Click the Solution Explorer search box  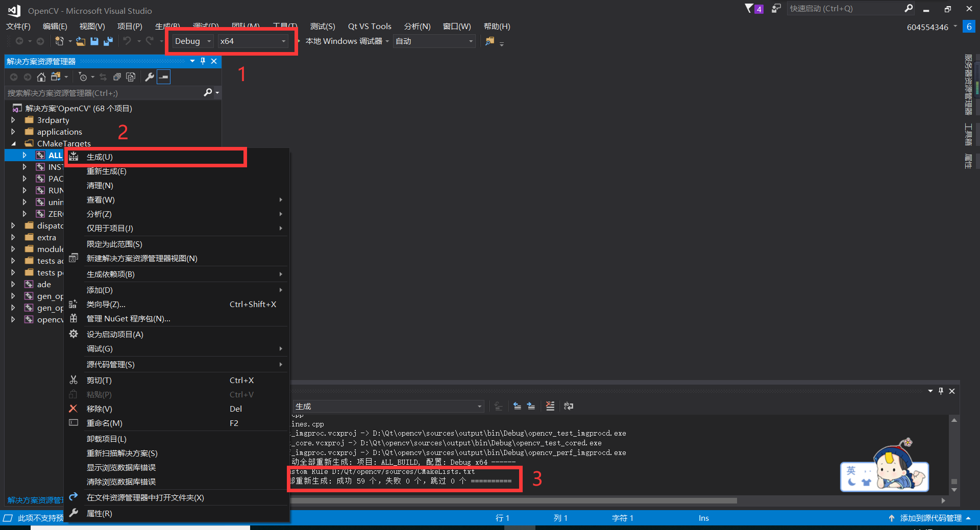[x=102, y=93]
